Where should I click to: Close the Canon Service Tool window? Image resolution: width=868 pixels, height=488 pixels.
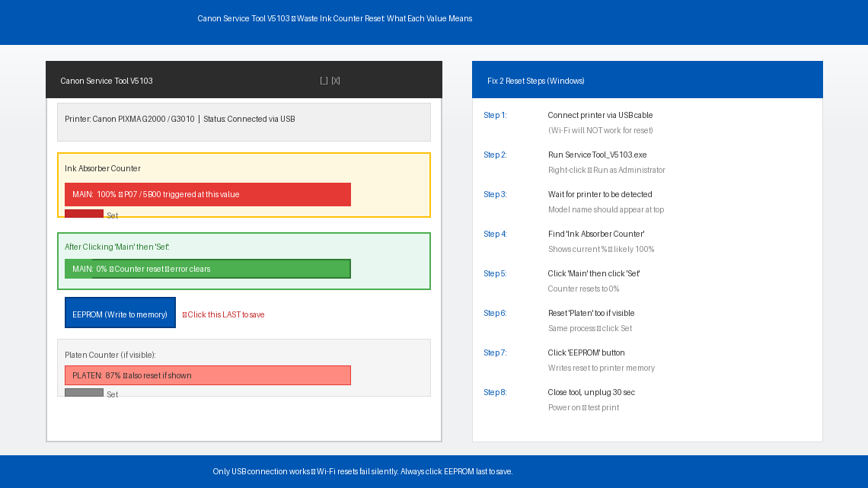pos(336,81)
